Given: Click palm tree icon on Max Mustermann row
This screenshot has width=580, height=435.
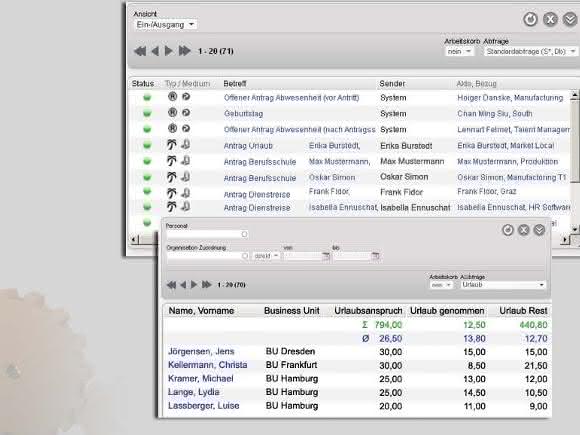Looking at the screenshot, I should [171, 161].
